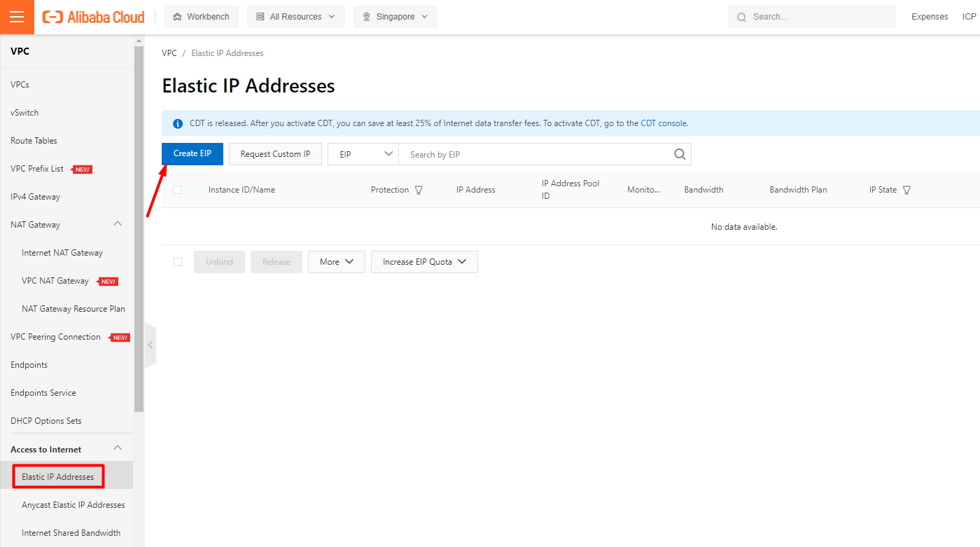Collapse the NAT Gateway section
The width and height of the screenshot is (980, 547).
(x=118, y=224)
